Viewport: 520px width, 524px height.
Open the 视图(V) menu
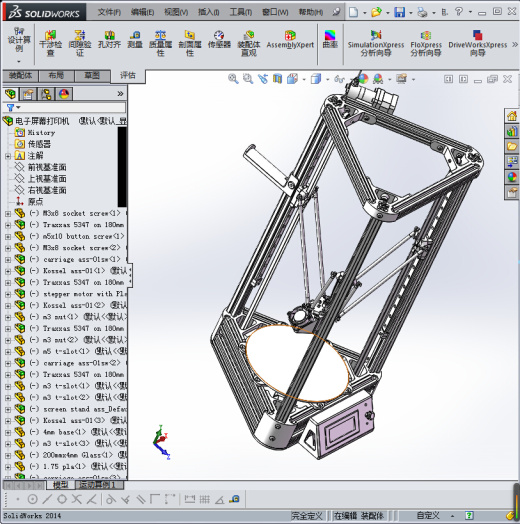click(176, 12)
